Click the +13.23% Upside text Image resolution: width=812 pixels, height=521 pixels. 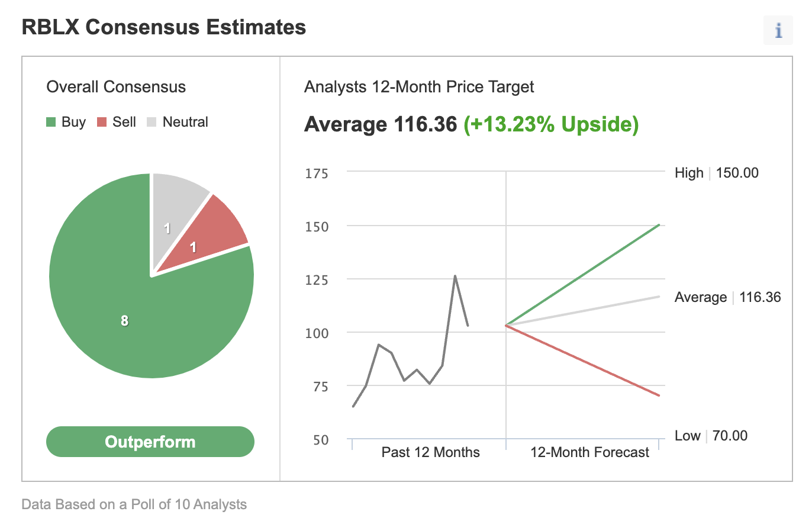click(x=550, y=124)
